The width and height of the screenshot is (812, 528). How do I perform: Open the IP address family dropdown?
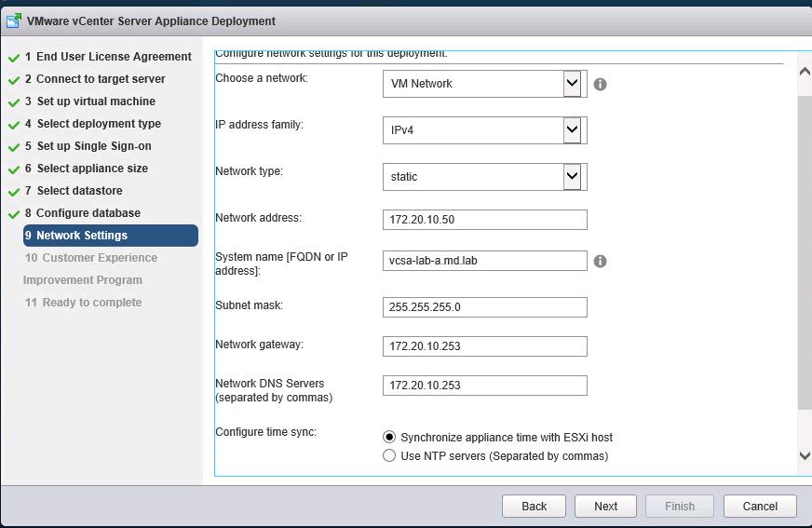point(572,130)
